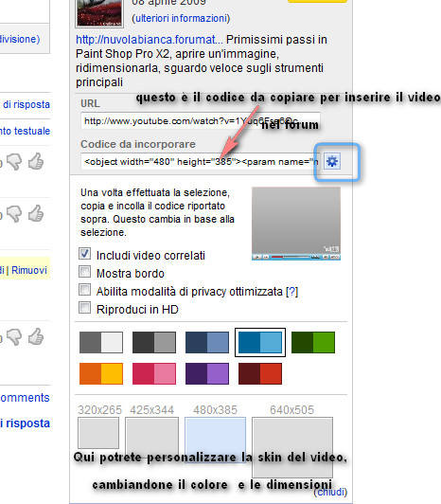Enable Mostra bordo checkbox
441x504 pixels.
[85, 272]
